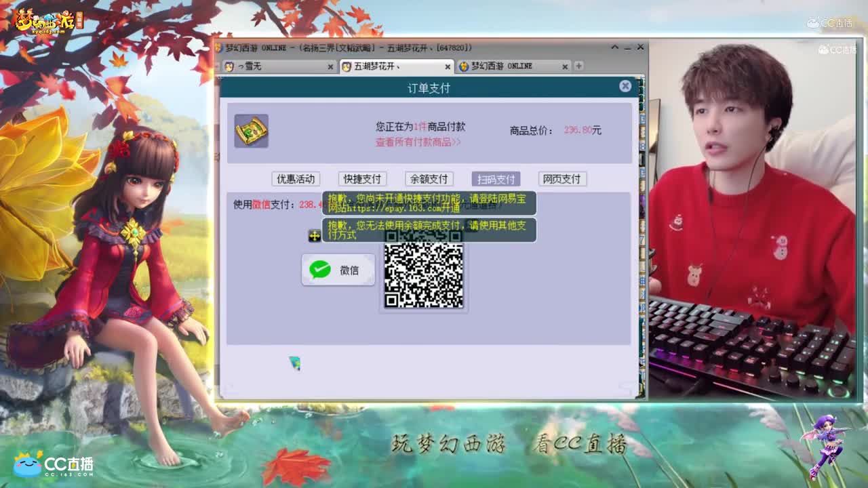Select the 余额支付 payment method
868x488 pixels.
(x=429, y=179)
